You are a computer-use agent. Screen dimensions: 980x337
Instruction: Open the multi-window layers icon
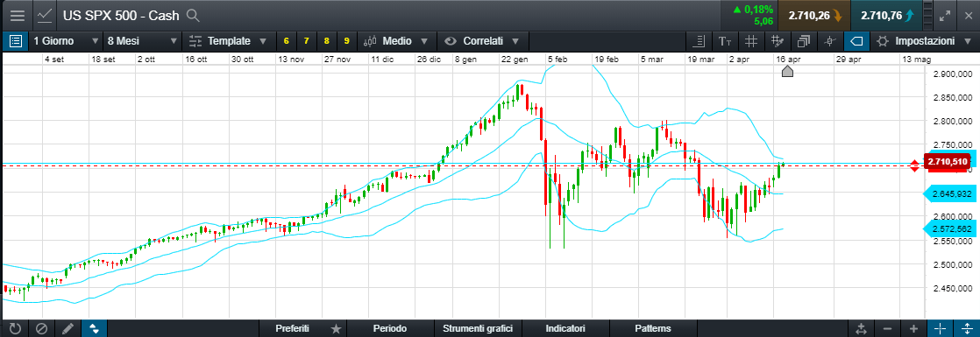coord(804,41)
